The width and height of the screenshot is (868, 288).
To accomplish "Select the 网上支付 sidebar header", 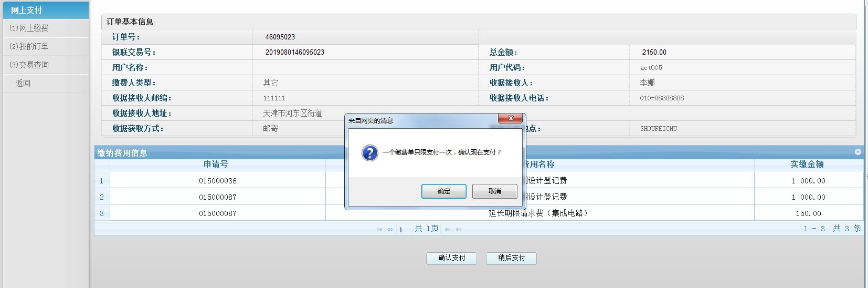I will (x=27, y=10).
